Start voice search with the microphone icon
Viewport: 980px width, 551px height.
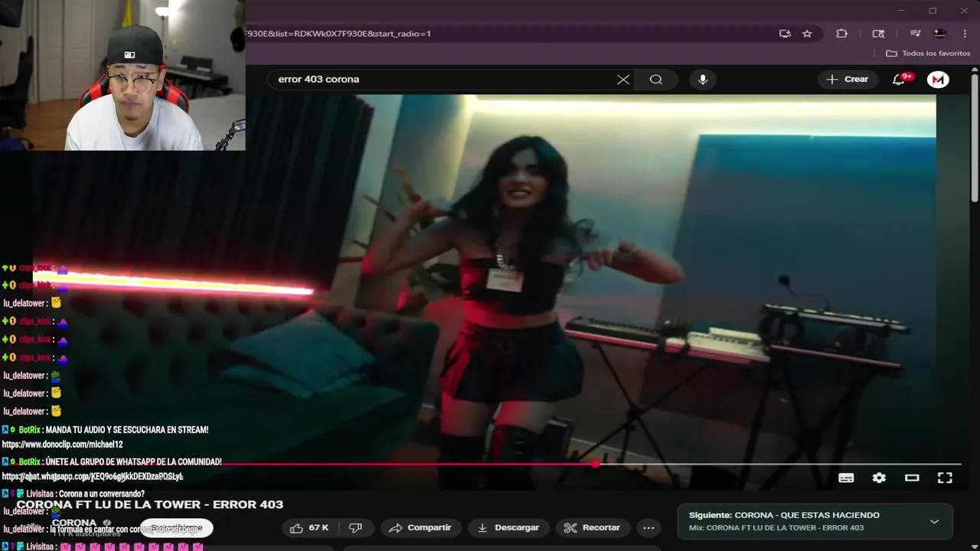click(703, 80)
